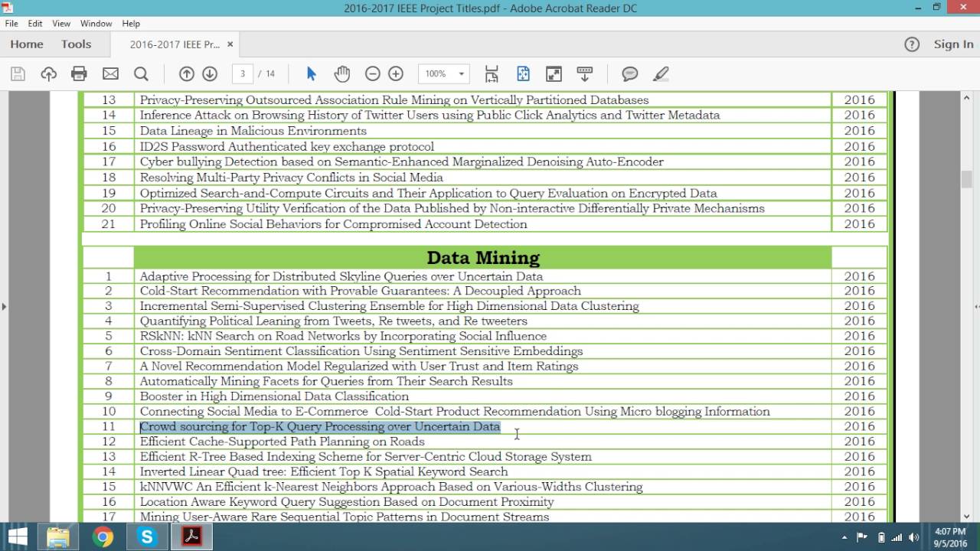
Task: Click 'Booster in High Dimensional Data Classification'
Action: click(x=274, y=396)
